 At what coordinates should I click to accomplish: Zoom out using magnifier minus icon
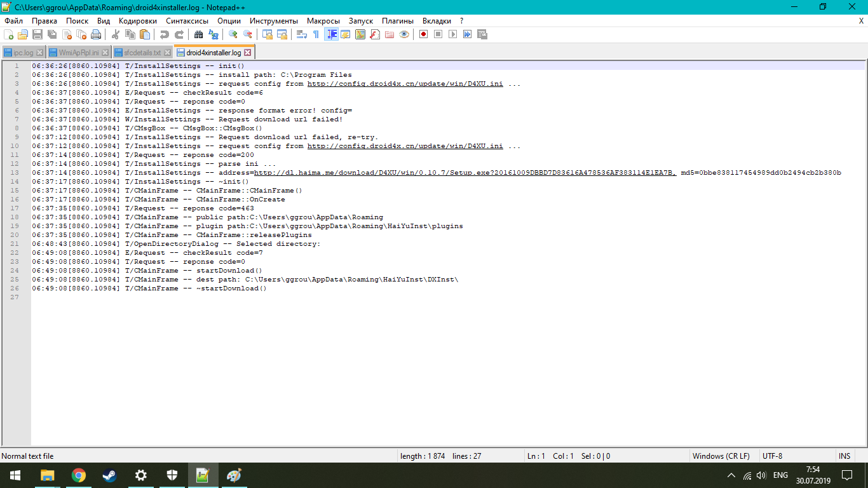[x=248, y=34]
